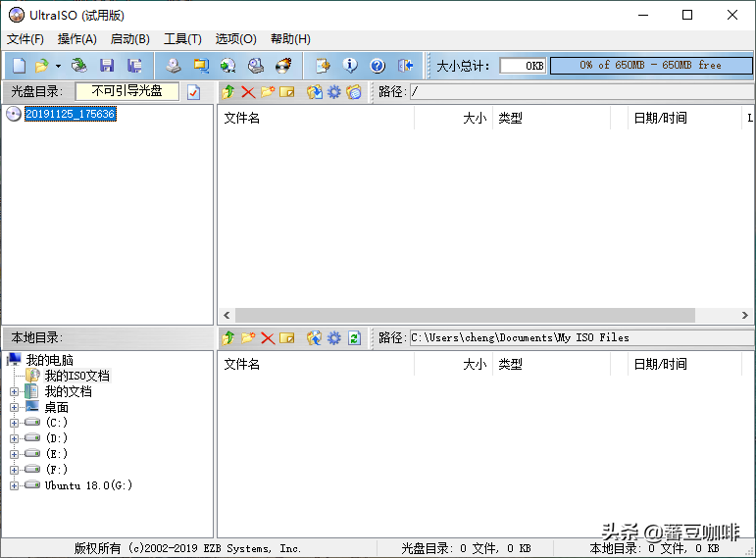Click the New file icon in the main toolbar
The height and width of the screenshot is (558, 756).
coord(20,66)
